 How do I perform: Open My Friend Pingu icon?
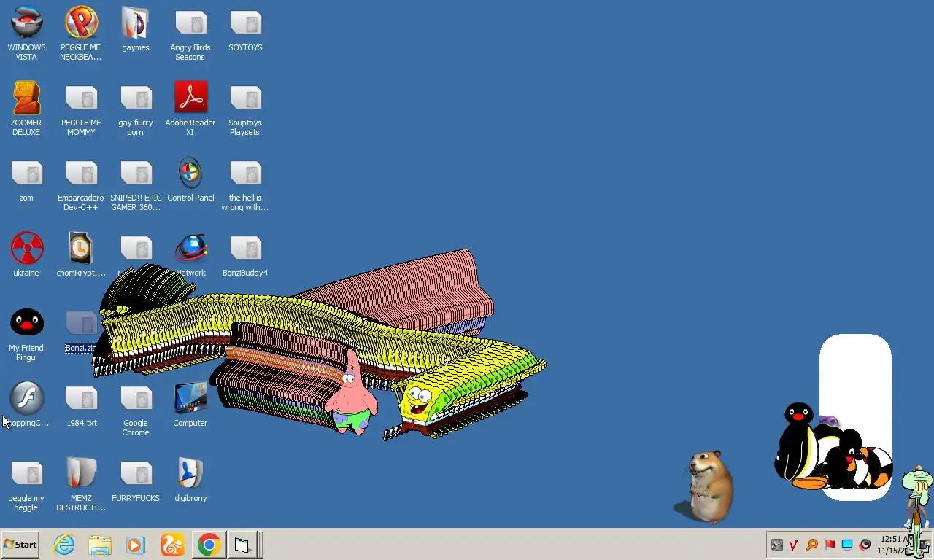pos(26,334)
